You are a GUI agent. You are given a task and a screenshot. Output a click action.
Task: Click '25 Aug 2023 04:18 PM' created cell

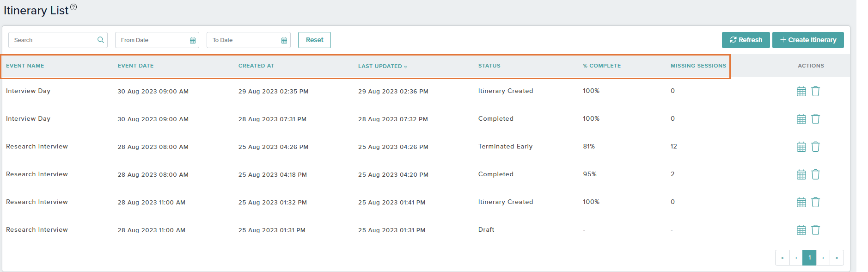(273, 175)
